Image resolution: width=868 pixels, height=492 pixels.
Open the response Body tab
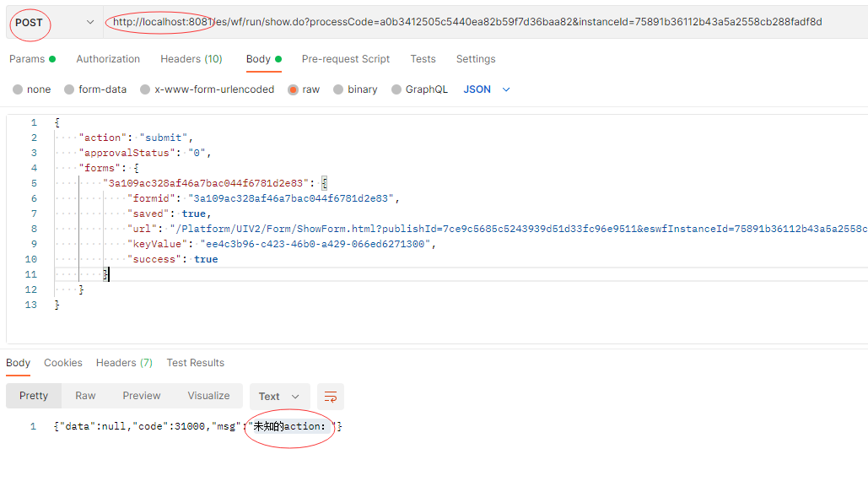point(18,363)
